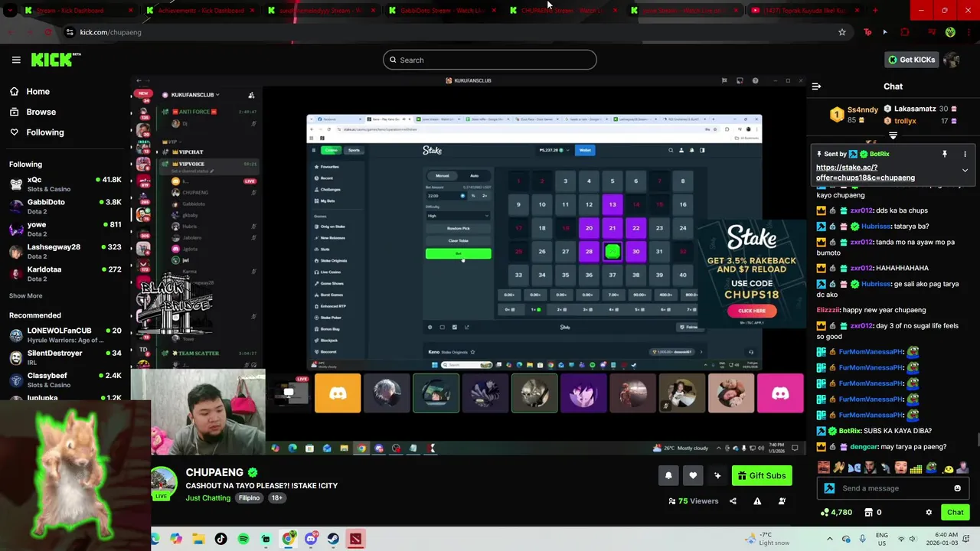
Task: Expand Following list with Show more
Action: pyautogui.click(x=25, y=295)
